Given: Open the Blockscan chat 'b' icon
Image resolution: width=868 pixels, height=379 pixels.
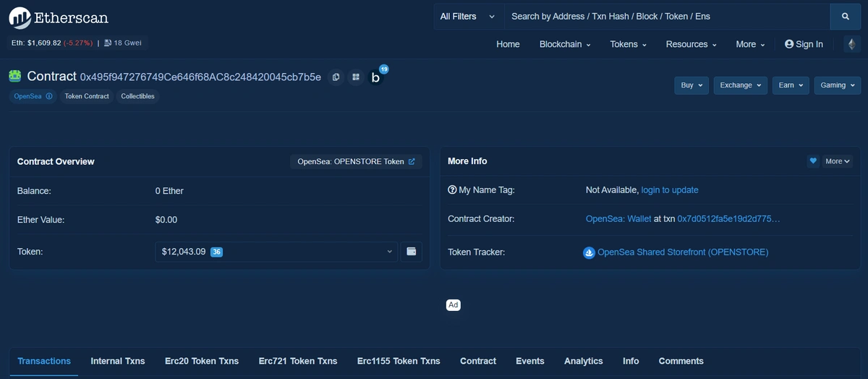Looking at the screenshot, I should (375, 77).
